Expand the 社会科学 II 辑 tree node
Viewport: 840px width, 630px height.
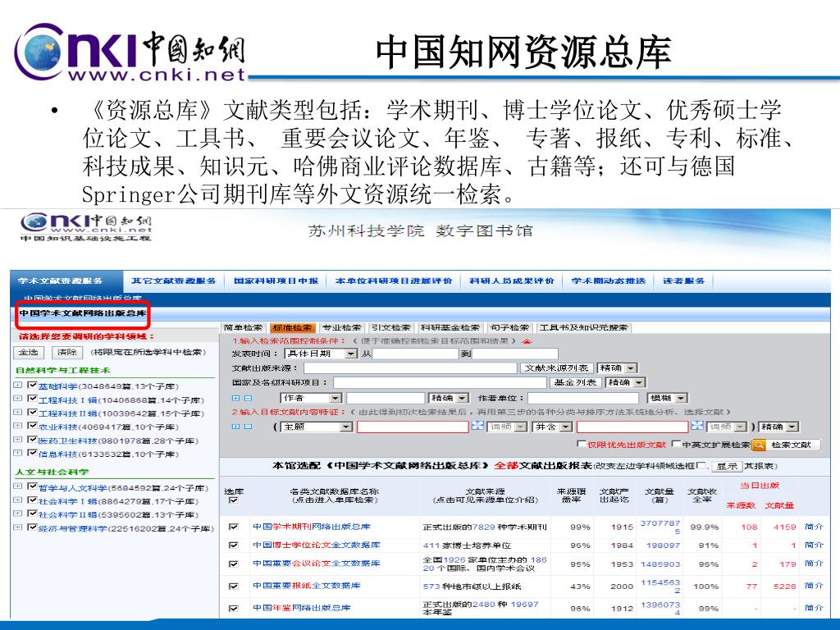click(18, 514)
